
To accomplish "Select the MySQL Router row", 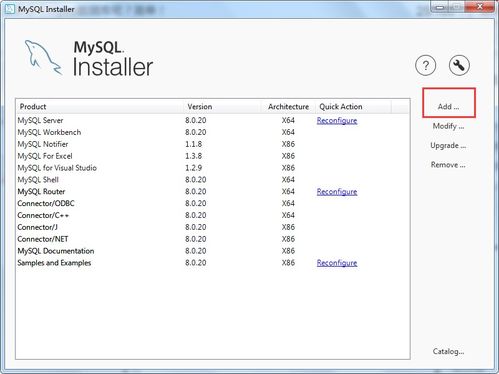I will [x=212, y=192].
